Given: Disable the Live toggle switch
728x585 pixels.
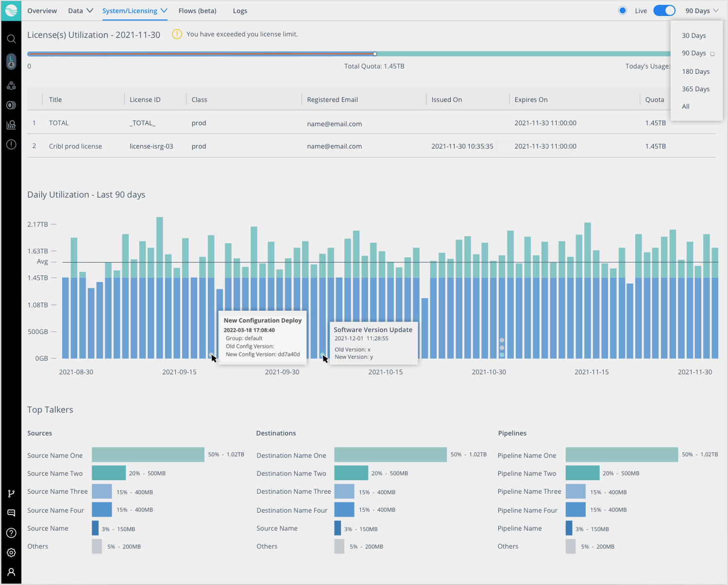Looking at the screenshot, I should pos(664,10).
